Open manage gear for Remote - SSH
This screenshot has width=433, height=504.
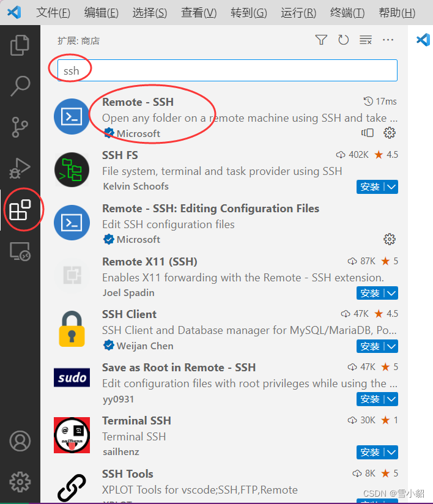[x=390, y=133]
